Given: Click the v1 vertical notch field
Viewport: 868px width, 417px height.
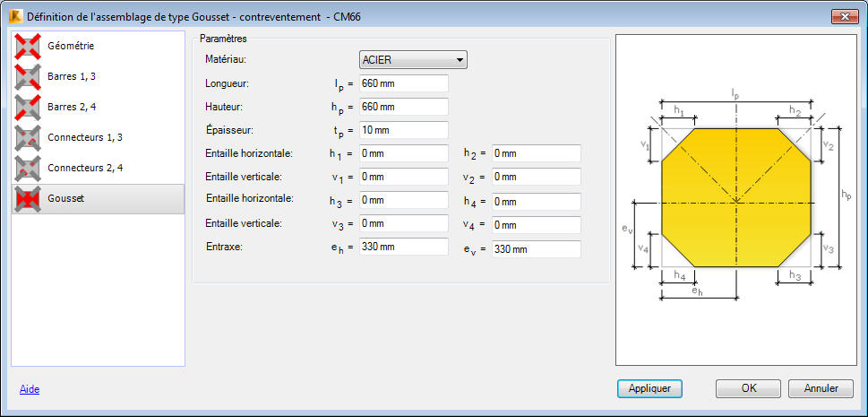Looking at the screenshot, I should click(404, 177).
